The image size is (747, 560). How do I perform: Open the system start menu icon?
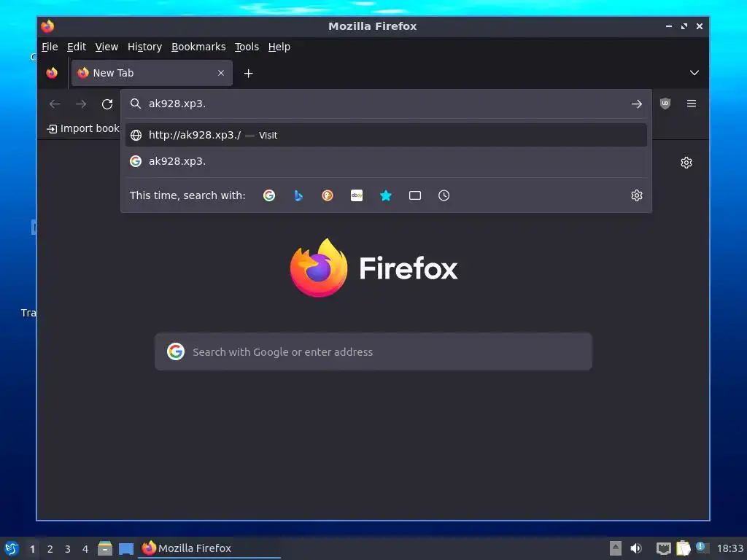[x=12, y=548]
